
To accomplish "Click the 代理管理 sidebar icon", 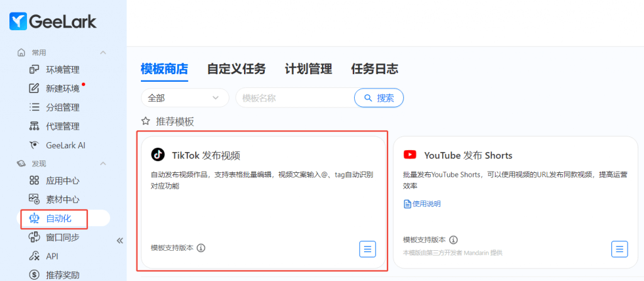I will click(x=35, y=126).
